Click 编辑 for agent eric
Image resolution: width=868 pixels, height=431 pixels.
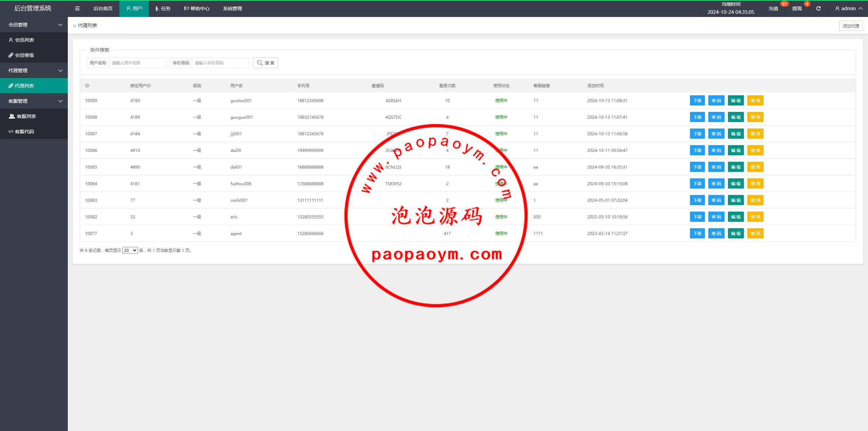pos(735,217)
